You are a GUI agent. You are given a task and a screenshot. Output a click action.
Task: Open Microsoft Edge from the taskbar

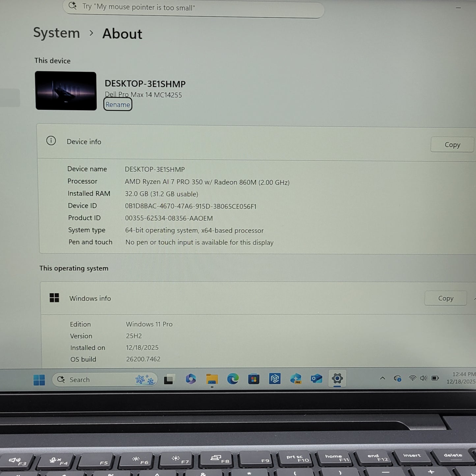pyautogui.click(x=233, y=379)
